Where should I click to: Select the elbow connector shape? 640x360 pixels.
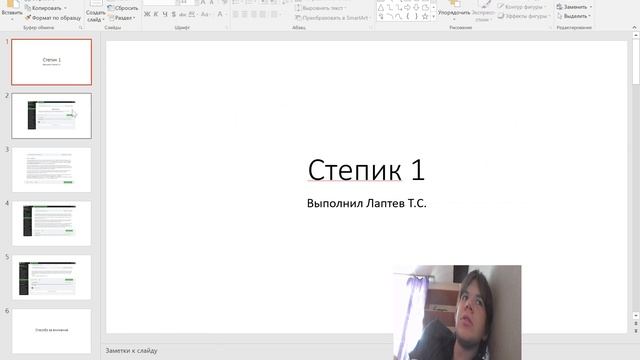pyautogui.click(x=389, y=8)
